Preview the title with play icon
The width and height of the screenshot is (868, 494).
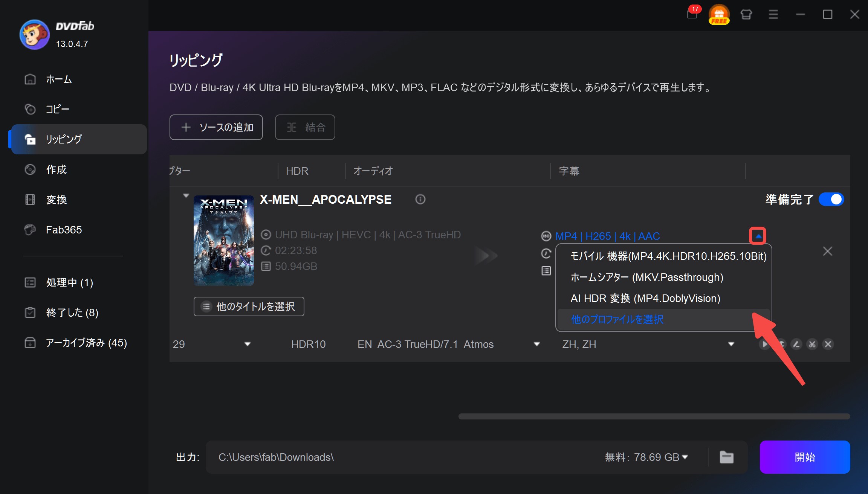[764, 344]
